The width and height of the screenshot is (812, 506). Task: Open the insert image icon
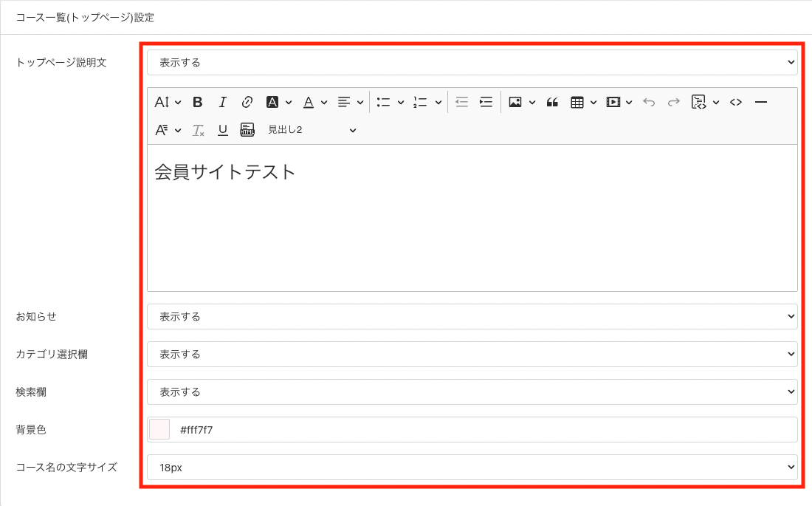coord(515,102)
